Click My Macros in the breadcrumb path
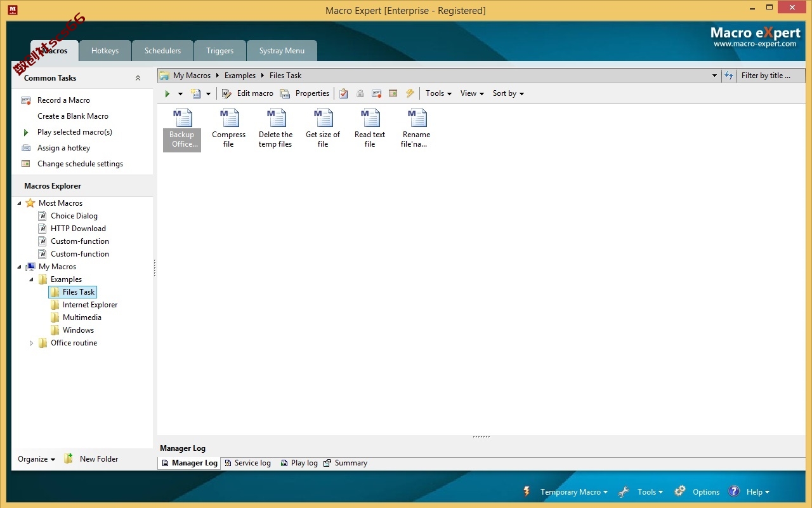 point(192,76)
